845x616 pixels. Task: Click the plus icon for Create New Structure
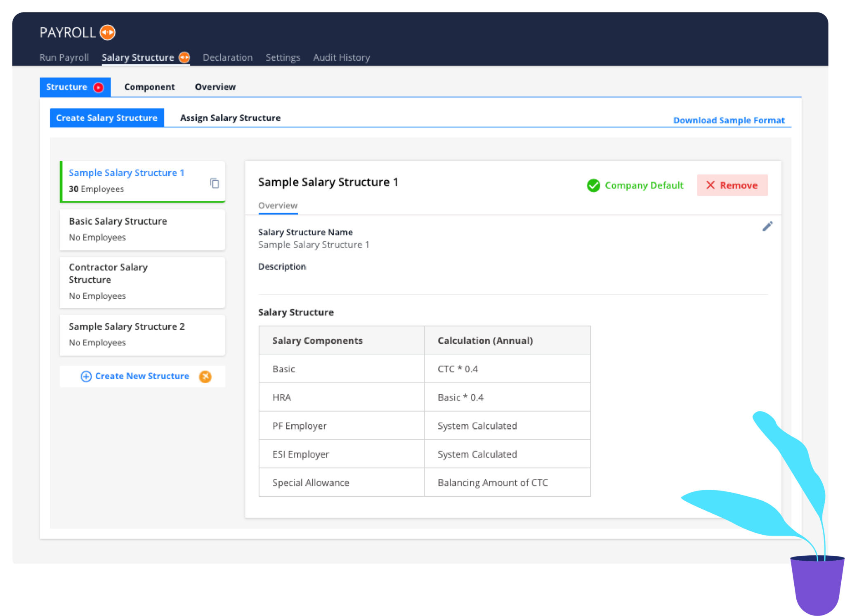point(86,376)
